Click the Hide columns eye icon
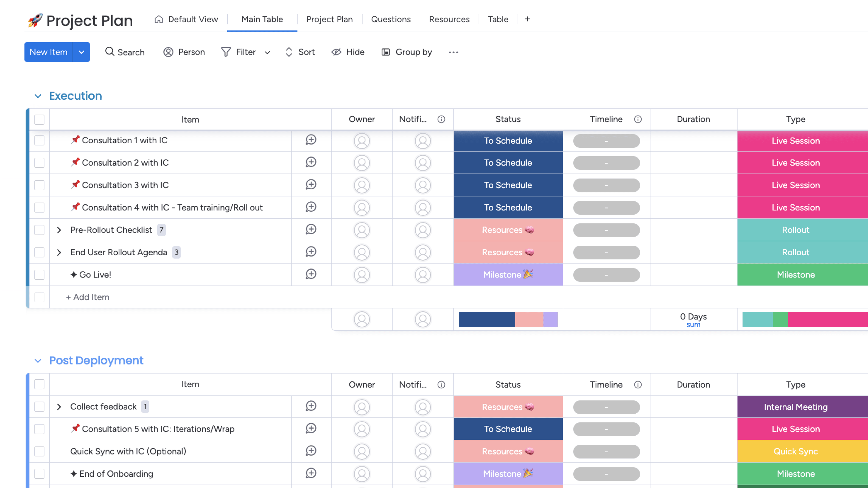Viewport: 868px width, 488px height. point(336,52)
